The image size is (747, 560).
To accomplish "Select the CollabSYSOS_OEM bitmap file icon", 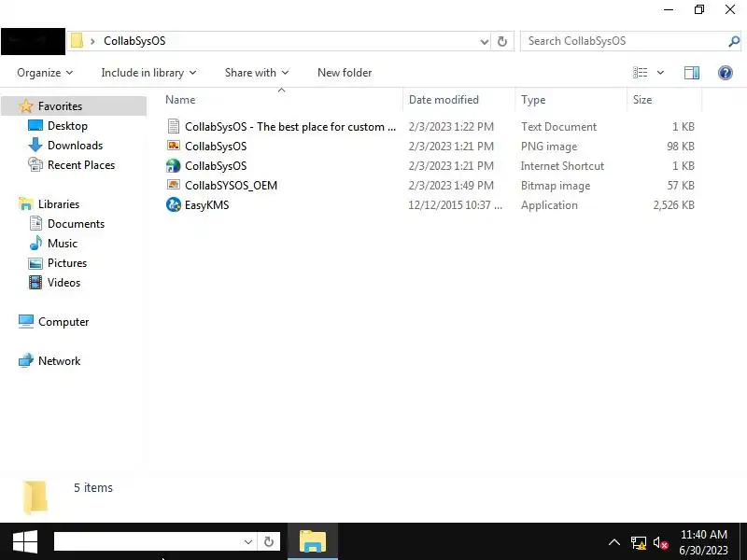I will click(174, 185).
